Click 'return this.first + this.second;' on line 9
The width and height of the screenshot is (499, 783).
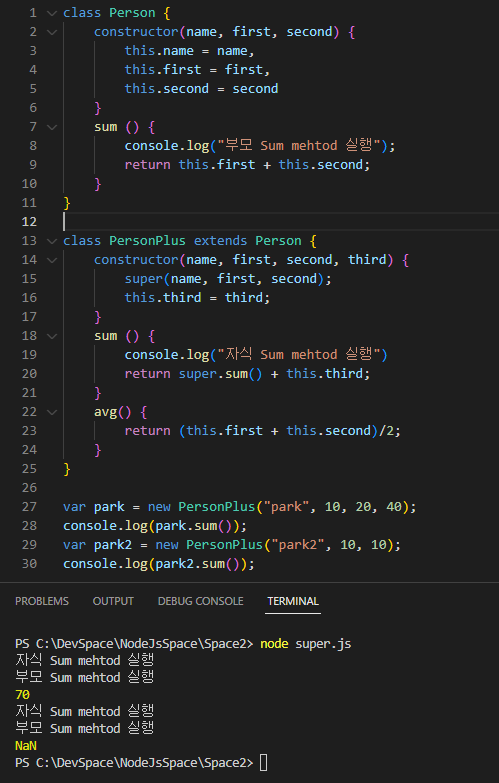[247, 165]
